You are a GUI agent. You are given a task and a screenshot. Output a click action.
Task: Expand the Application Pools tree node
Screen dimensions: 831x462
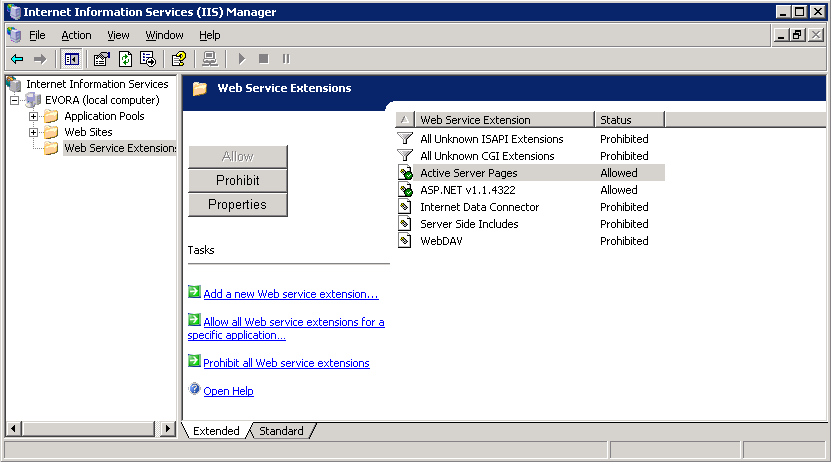point(34,116)
